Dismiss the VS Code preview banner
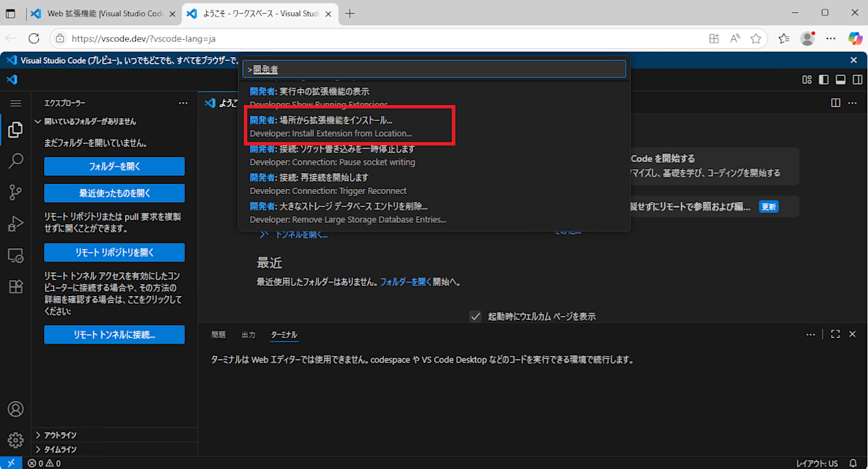868x469 pixels. [854, 60]
